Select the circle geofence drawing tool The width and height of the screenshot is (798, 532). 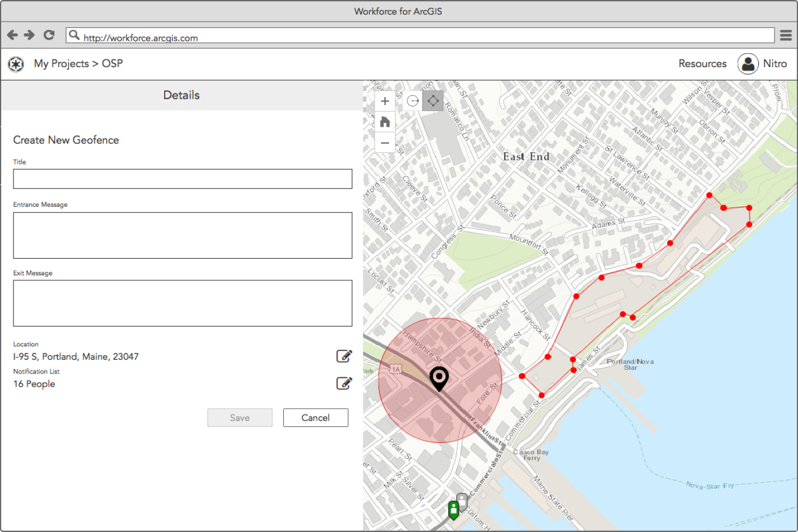[x=413, y=101]
